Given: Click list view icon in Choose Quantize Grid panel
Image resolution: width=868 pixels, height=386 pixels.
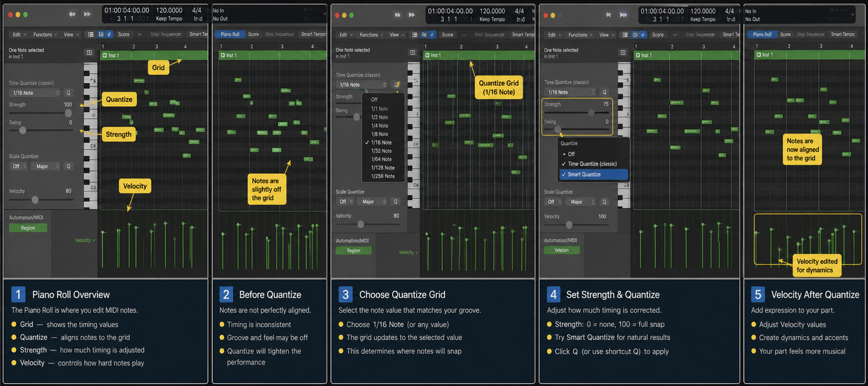Looking at the screenshot, I should (x=414, y=35).
